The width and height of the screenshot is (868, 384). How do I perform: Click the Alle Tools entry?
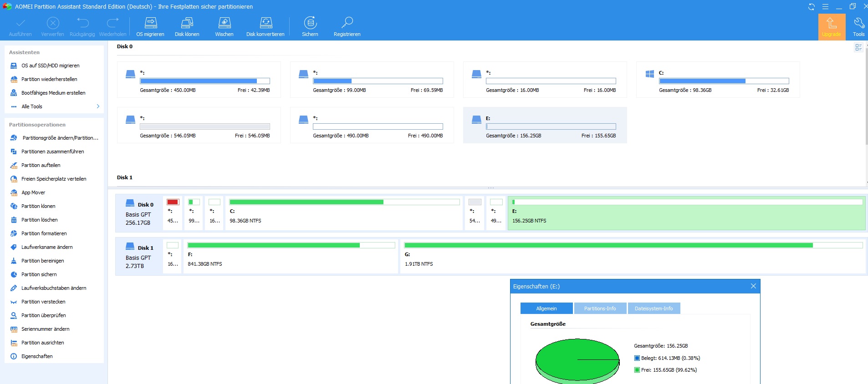click(55, 106)
